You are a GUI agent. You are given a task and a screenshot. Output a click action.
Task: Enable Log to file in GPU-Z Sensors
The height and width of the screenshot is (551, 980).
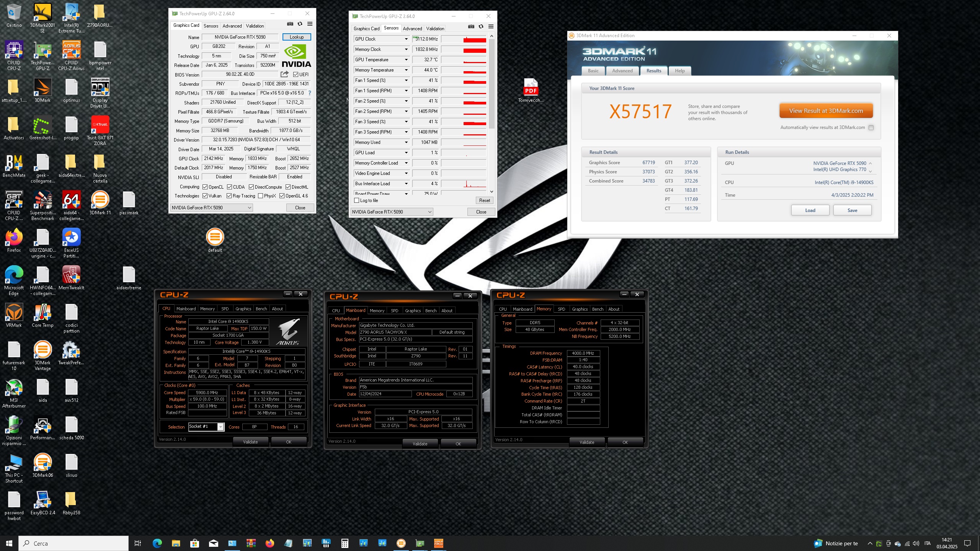(356, 201)
